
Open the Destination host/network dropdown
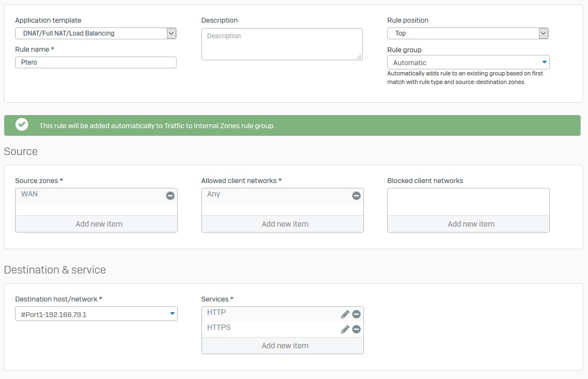[x=172, y=314]
